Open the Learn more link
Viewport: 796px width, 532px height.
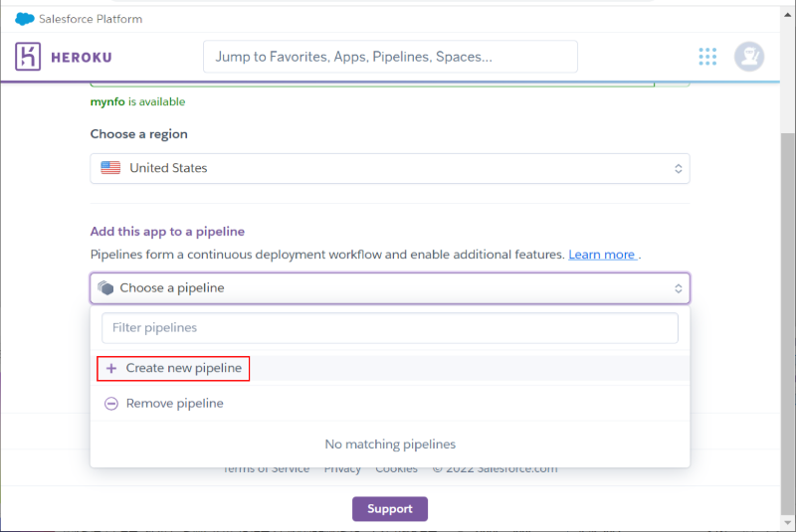click(x=603, y=255)
